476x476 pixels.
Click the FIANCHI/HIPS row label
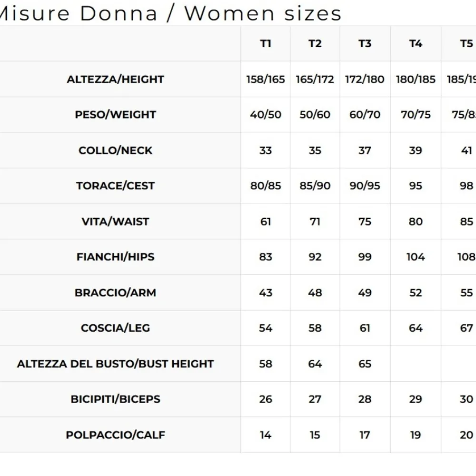pyautogui.click(x=115, y=257)
